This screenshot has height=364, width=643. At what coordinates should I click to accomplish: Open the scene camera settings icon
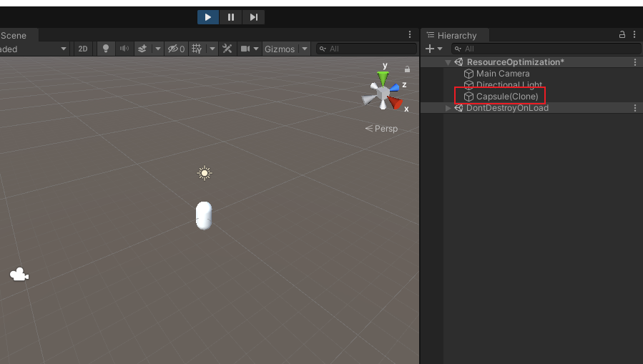click(x=245, y=49)
